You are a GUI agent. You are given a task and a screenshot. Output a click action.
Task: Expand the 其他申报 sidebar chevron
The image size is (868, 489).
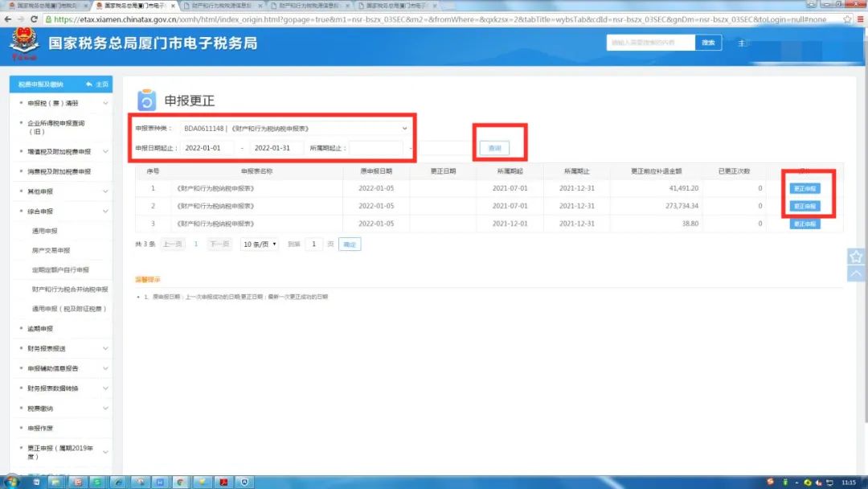point(105,191)
